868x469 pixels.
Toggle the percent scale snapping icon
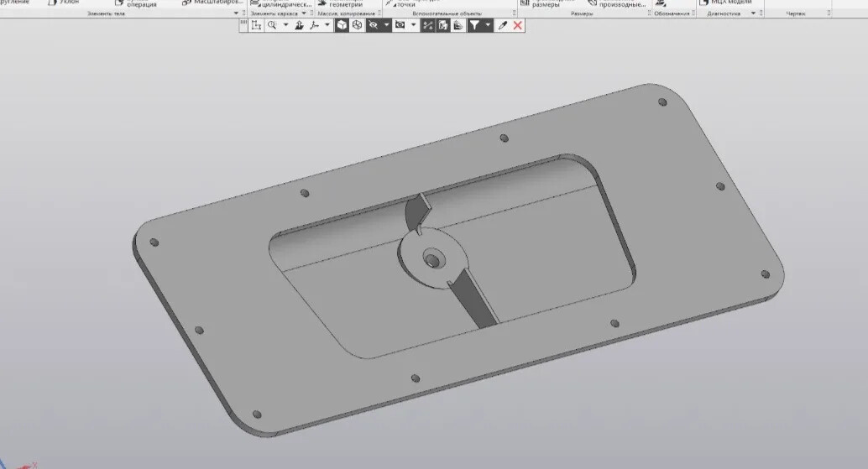tap(427, 25)
